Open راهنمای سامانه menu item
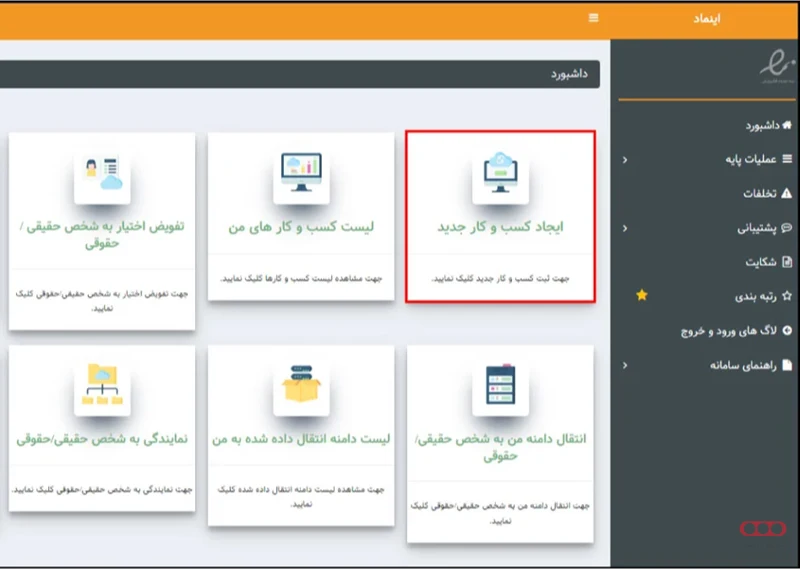Viewport: 800px width, 569px height. pyautogui.click(x=743, y=365)
